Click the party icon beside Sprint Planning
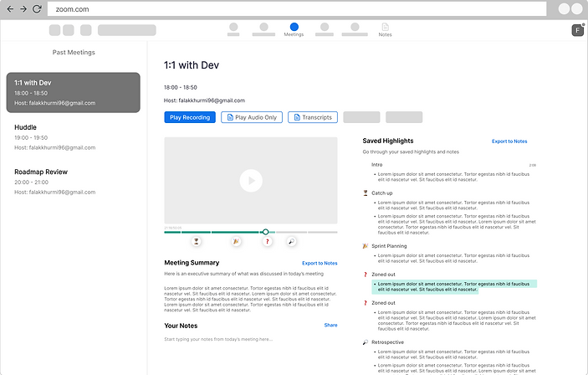Screen dimensions: 588x375 pos(366,246)
